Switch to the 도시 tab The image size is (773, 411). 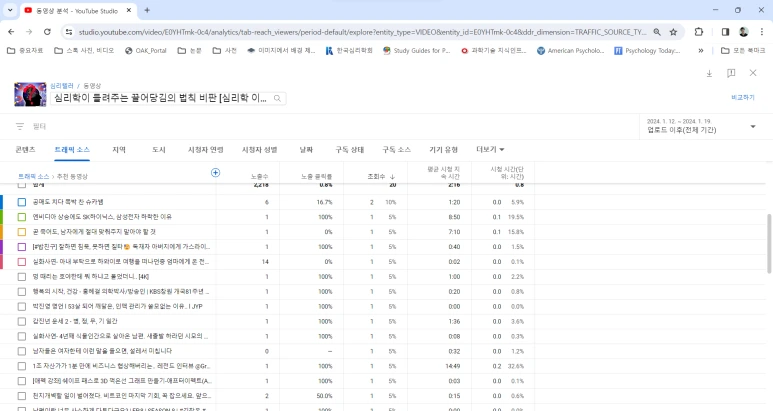coord(159,149)
